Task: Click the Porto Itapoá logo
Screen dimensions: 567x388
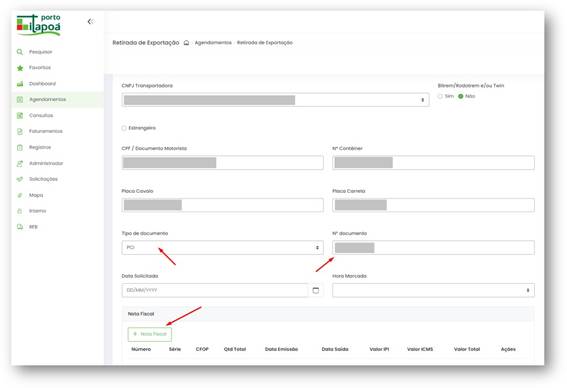Action: [x=39, y=25]
